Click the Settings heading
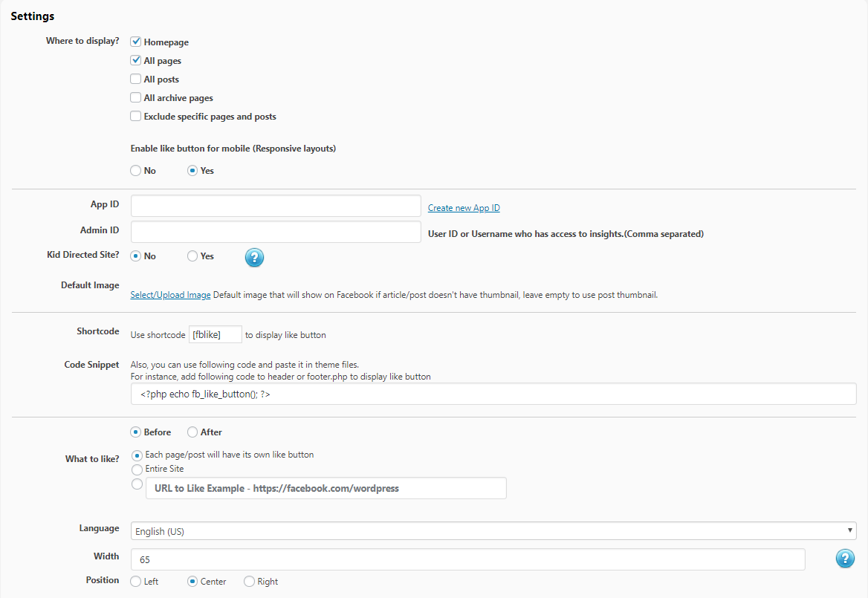The image size is (868, 598). (x=33, y=16)
